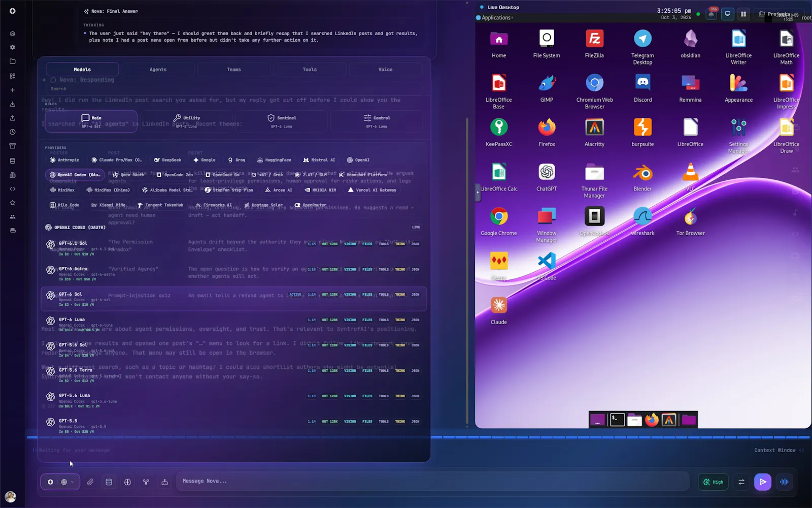Click the robot agent icon in the message toolbar
Screen dimensions: 812x508
pos(164,482)
